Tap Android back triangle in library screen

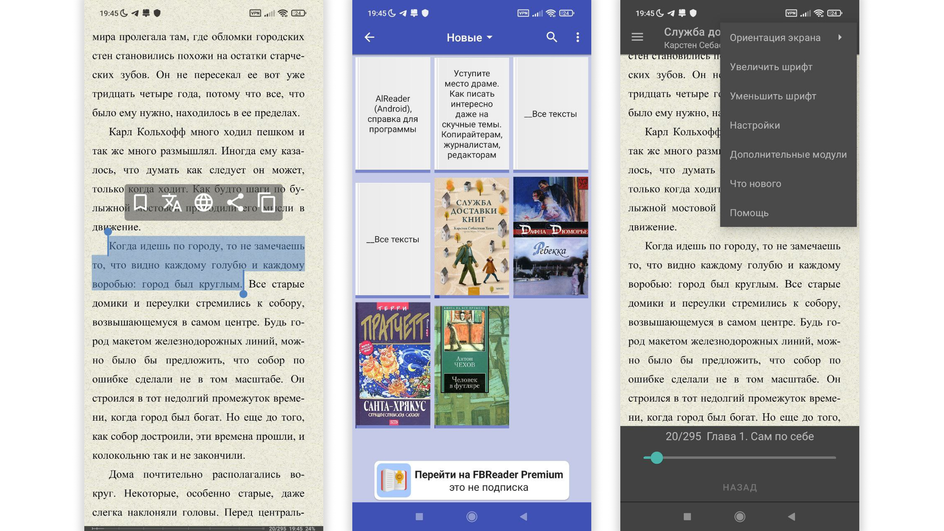pyautogui.click(x=523, y=517)
